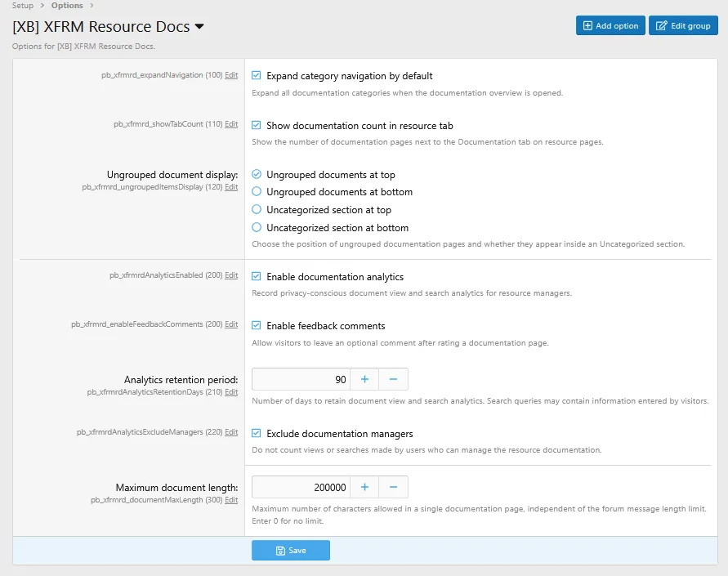
Task: Select Uncategorized section at bottom radio
Action: 257,227
